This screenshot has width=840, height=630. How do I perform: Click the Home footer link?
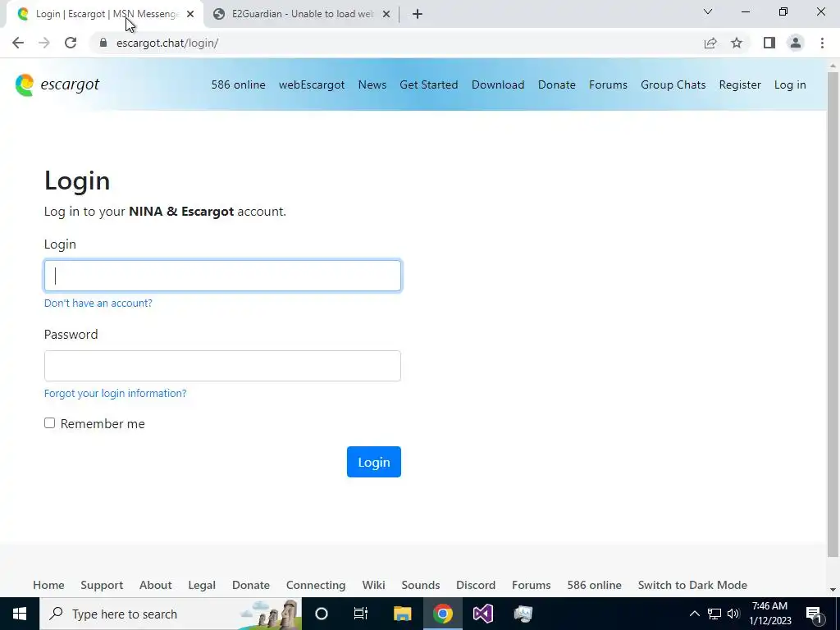(48, 585)
